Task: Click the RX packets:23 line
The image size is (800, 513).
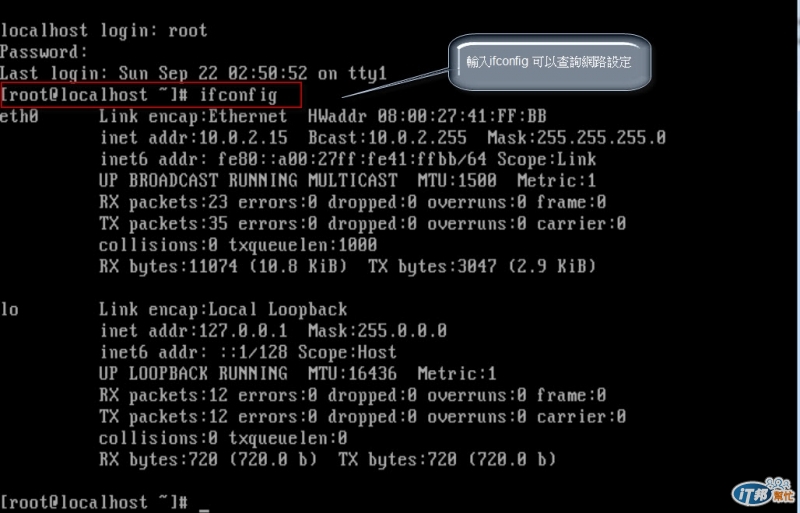Action: pos(353,202)
